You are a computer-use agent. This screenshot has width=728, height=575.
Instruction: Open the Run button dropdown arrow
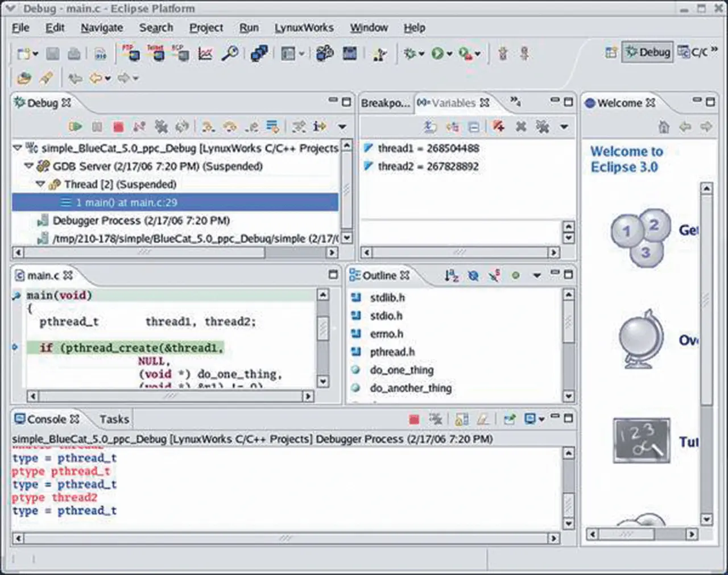click(x=449, y=54)
